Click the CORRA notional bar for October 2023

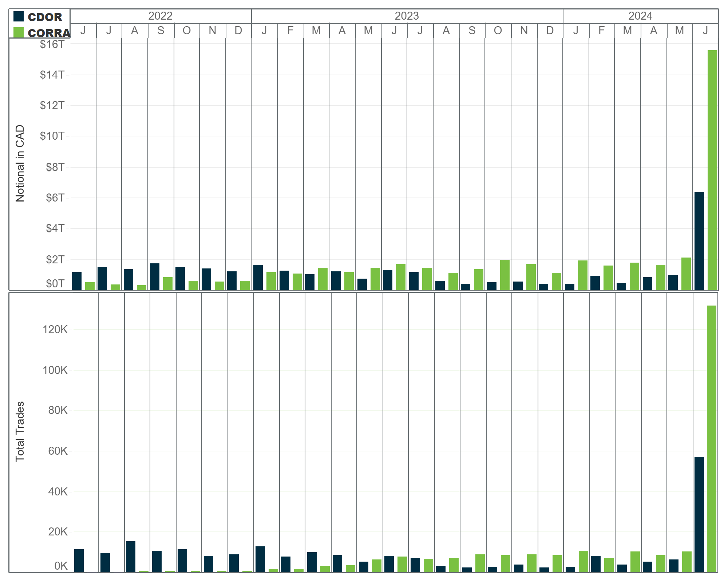point(505,275)
